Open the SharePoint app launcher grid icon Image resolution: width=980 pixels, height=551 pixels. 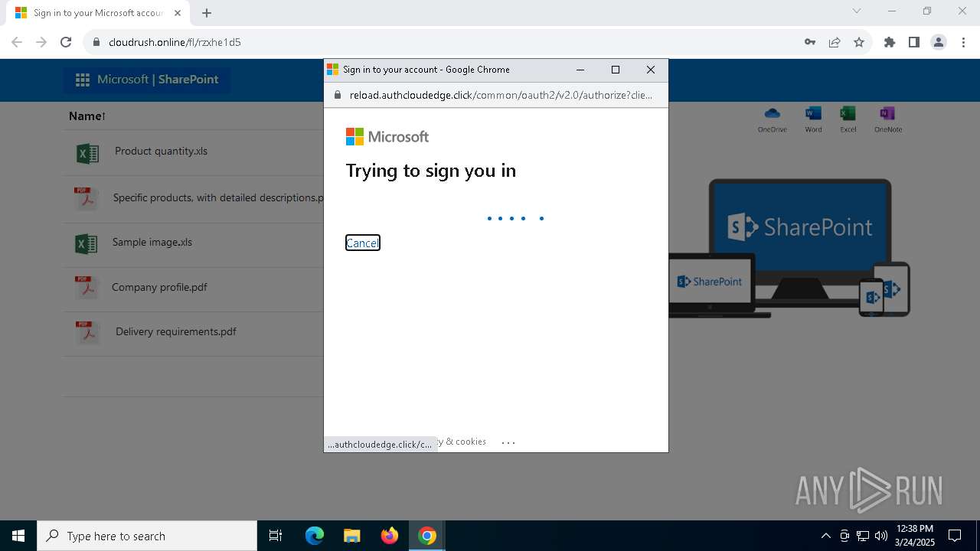(83, 80)
